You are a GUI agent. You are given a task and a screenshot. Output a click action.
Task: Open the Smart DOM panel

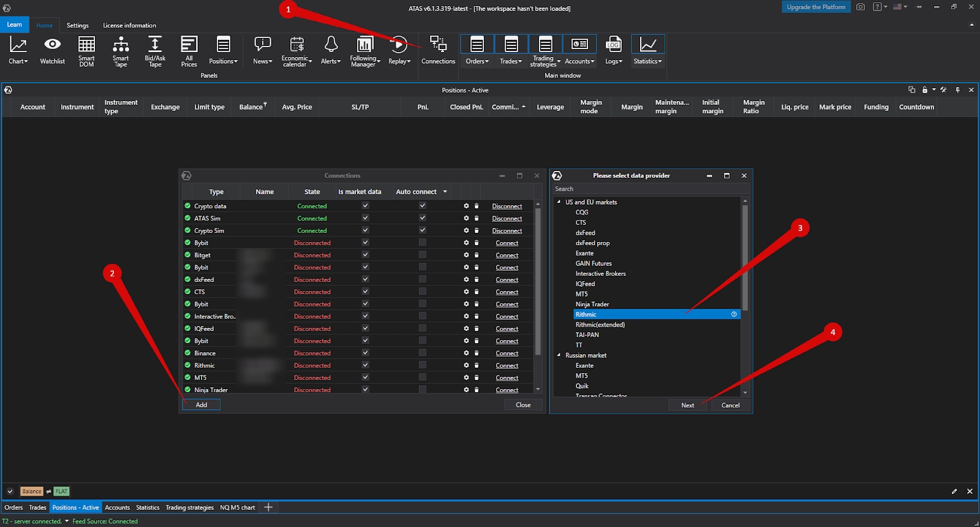point(86,50)
